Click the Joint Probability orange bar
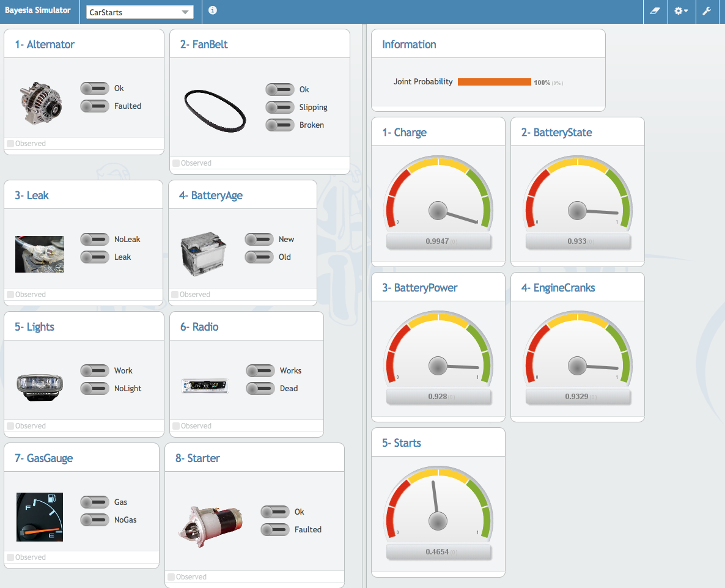 [494, 82]
